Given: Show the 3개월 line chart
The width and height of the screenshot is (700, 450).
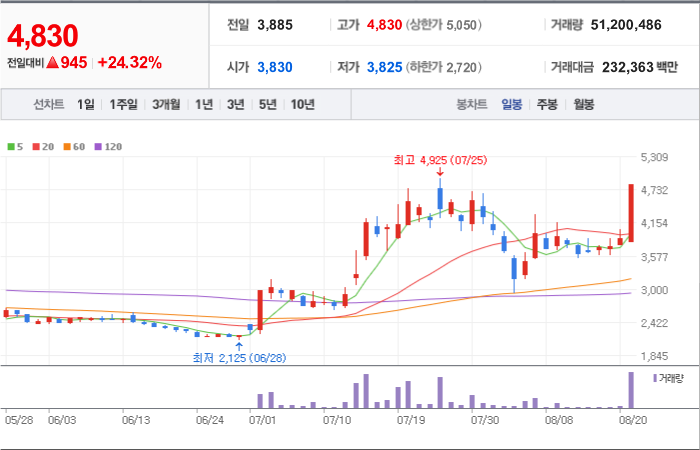Looking at the screenshot, I should pyautogui.click(x=166, y=105).
